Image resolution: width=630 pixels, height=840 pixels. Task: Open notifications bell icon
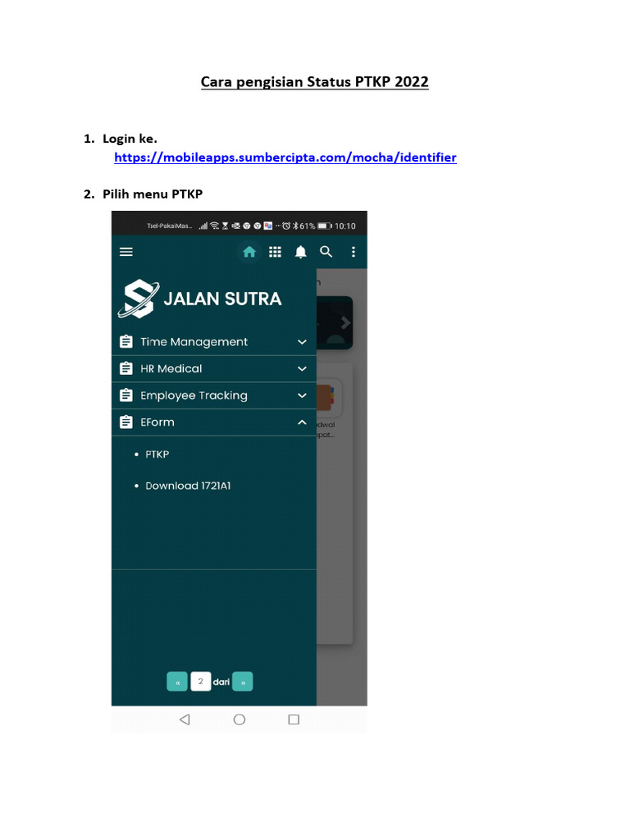(x=300, y=252)
